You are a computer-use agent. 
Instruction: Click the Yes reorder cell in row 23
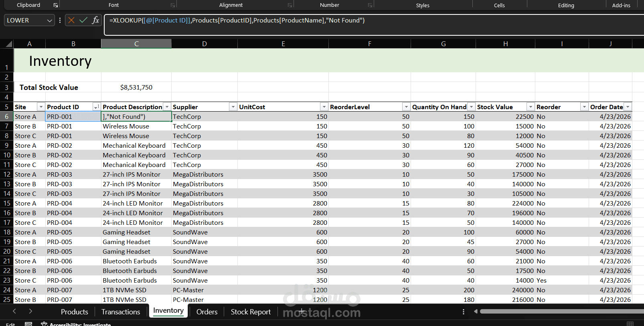[561, 280]
